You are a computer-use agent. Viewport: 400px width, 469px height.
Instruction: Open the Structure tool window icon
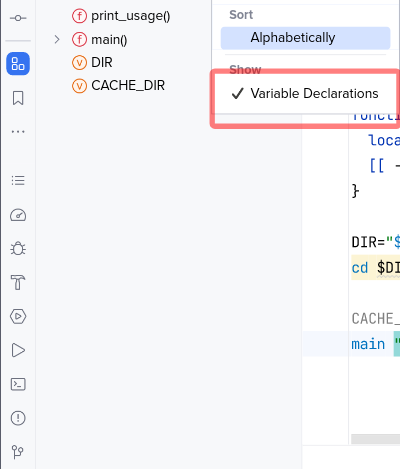(x=18, y=63)
